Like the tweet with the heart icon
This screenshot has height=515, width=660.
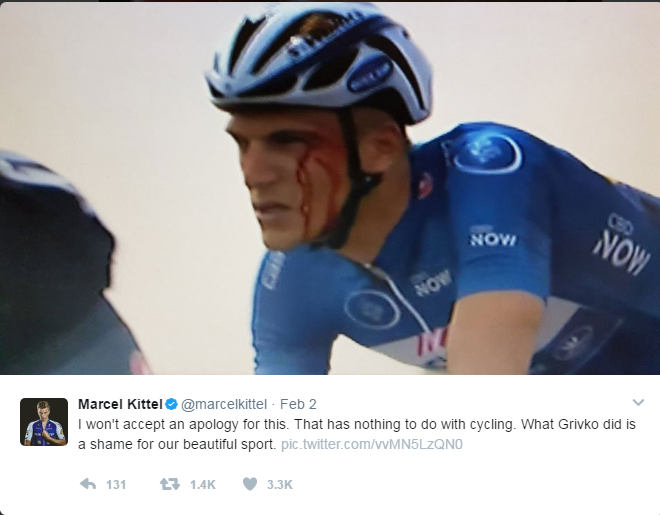[x=250, y=484]
